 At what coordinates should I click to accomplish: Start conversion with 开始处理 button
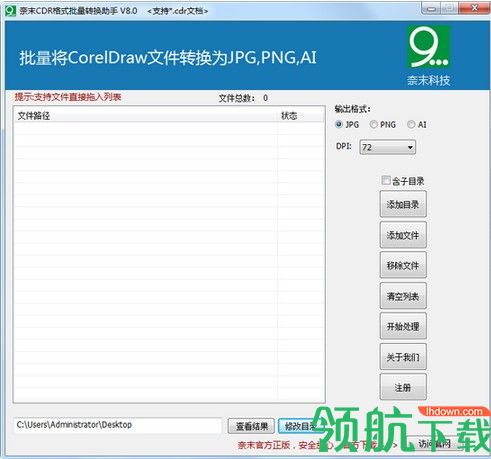pyautogui.click(x=403, y=326)
